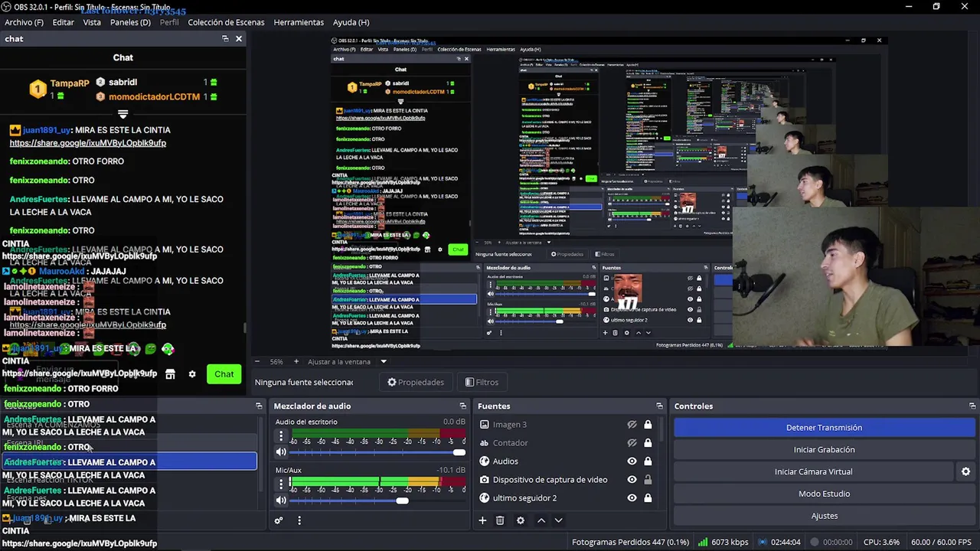Open audio mixer menu beside gears icon
Screen dimensions: 980x551
point(299,520)
